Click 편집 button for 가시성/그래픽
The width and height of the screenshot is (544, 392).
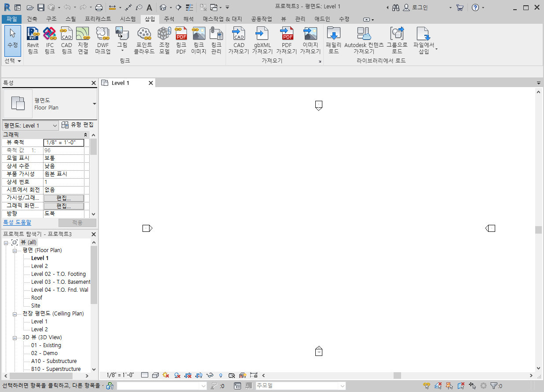(64, 198)
